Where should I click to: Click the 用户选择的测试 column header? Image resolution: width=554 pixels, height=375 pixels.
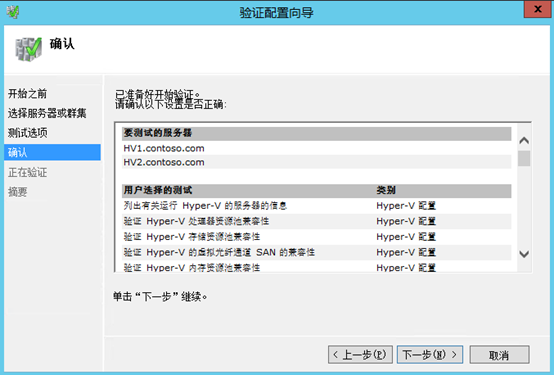tap(158, 190)
